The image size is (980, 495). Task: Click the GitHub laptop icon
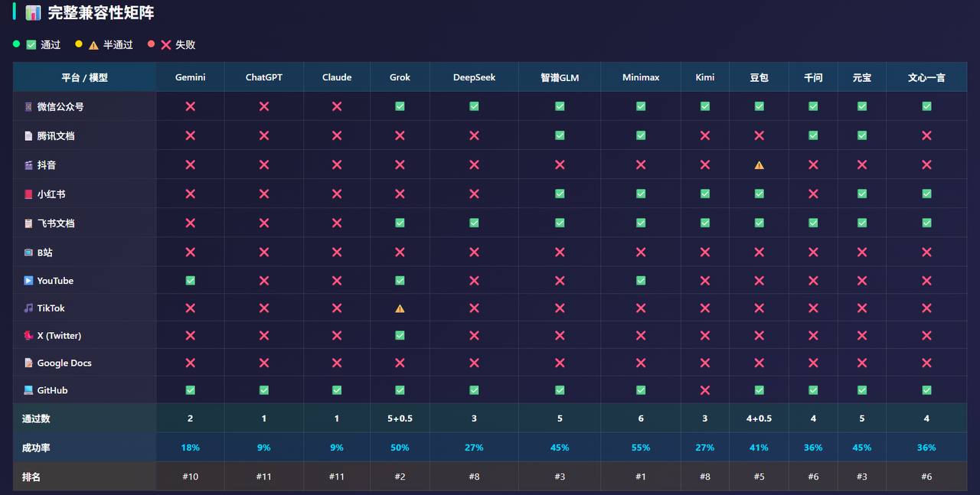click(28, 390)
